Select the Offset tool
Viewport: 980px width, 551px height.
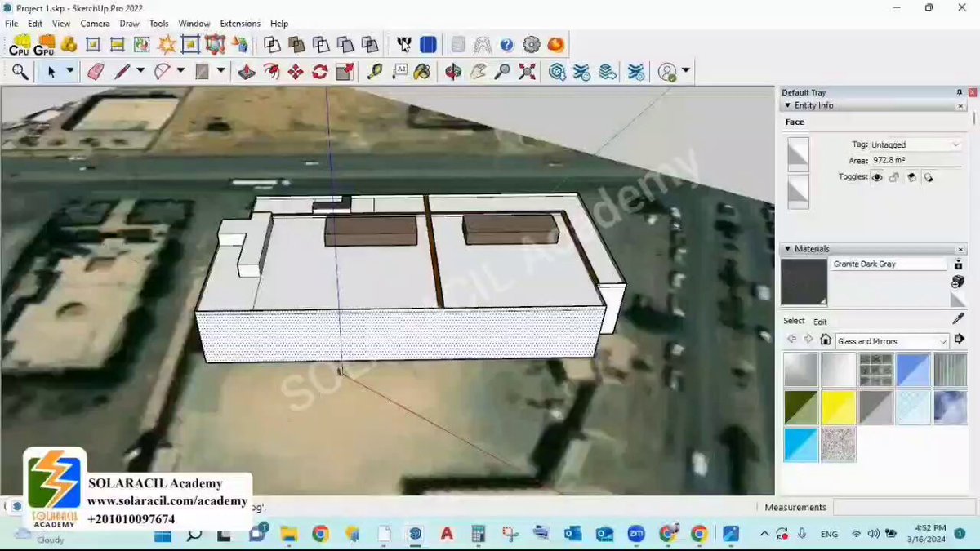click(x=271, y=72)
